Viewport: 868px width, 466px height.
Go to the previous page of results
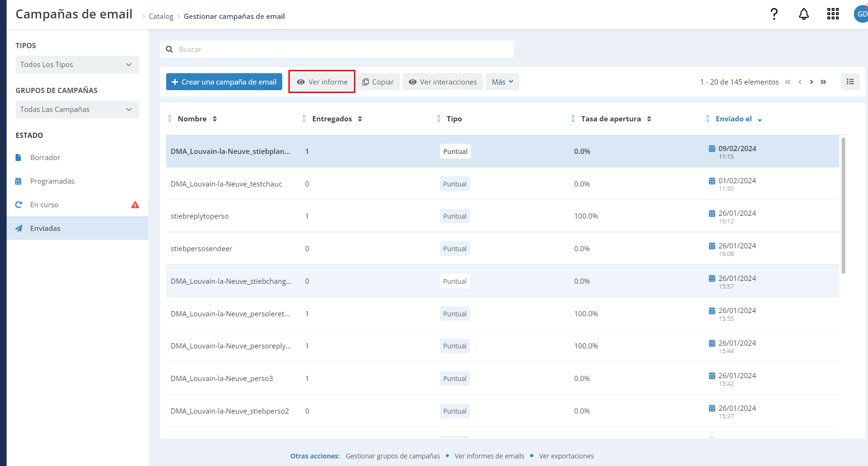[x=800, y=82]
